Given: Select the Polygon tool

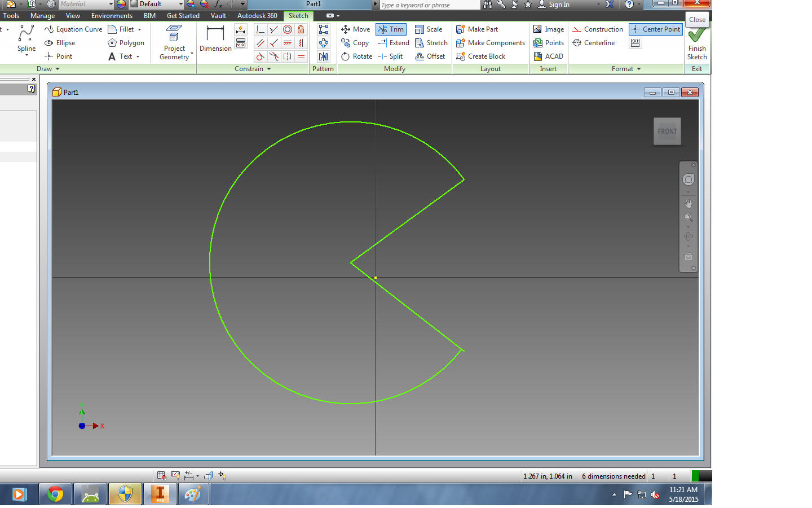Looking at the screenshot, I should 126,43.
